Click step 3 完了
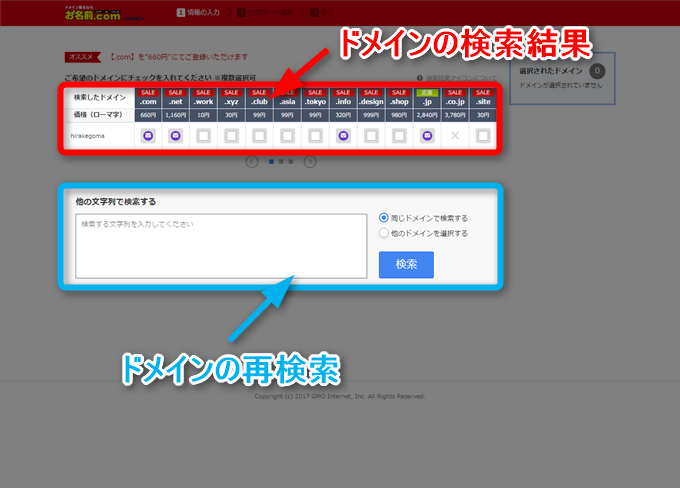Viewport: 680px width, 488px height. click(322, 13)
